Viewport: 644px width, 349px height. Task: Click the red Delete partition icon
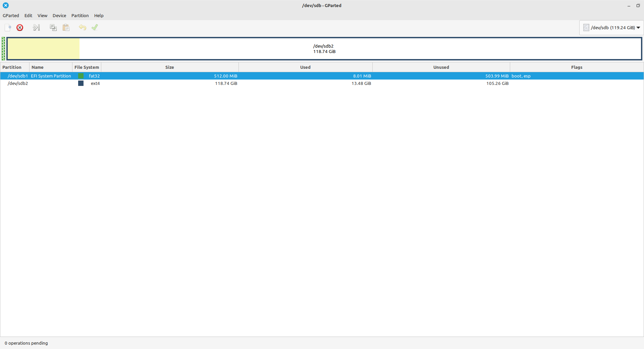20,28
